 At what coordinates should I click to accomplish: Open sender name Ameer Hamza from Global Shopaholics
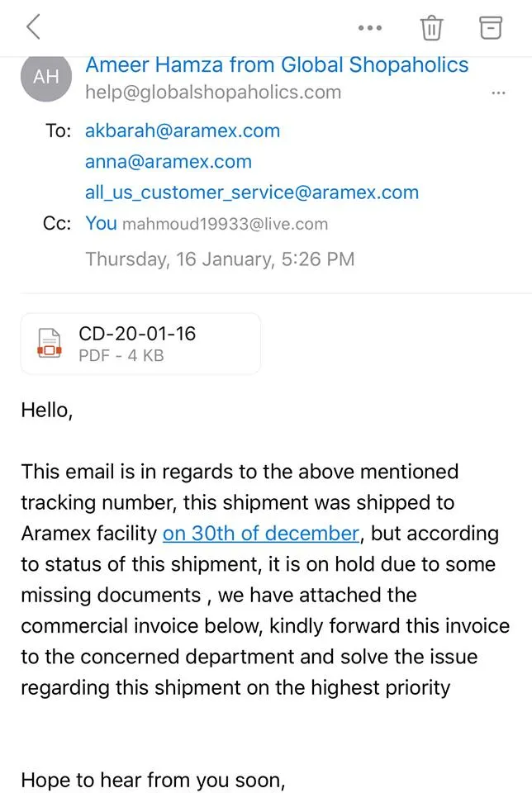click(277, 64)
